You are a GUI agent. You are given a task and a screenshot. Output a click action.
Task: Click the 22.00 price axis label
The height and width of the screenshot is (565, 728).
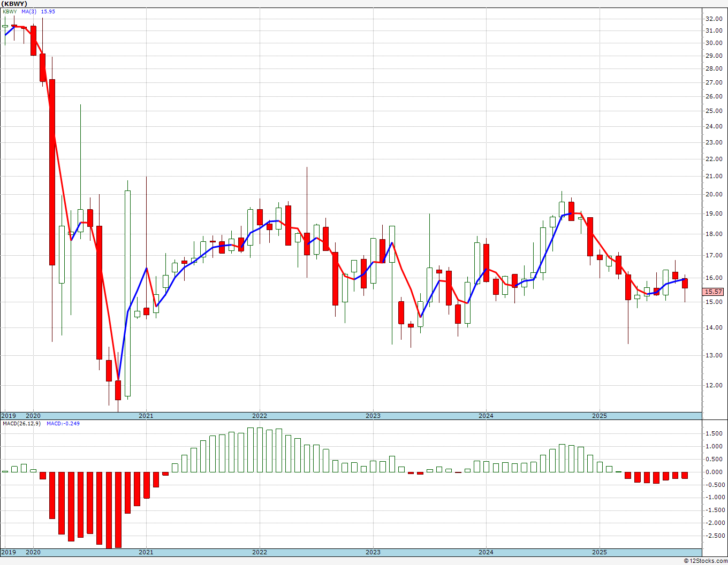point(714,159)
